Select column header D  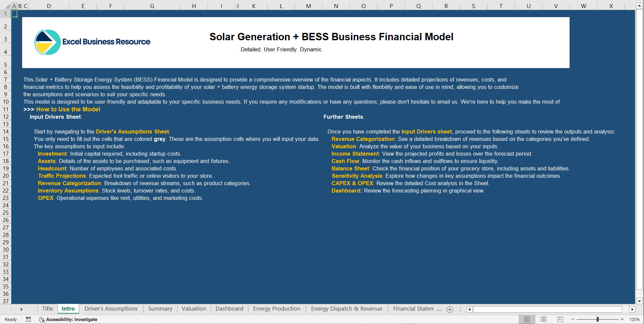pyautogui.click(x=49, y=6)
